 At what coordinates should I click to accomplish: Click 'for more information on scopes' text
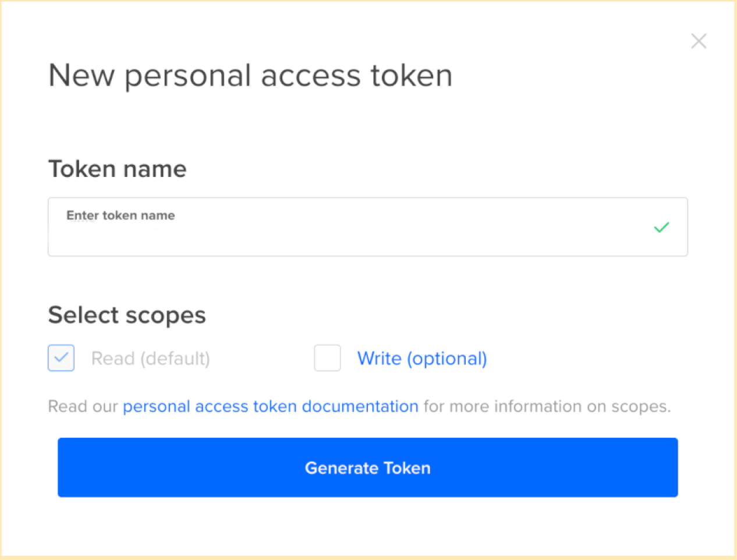547,406
